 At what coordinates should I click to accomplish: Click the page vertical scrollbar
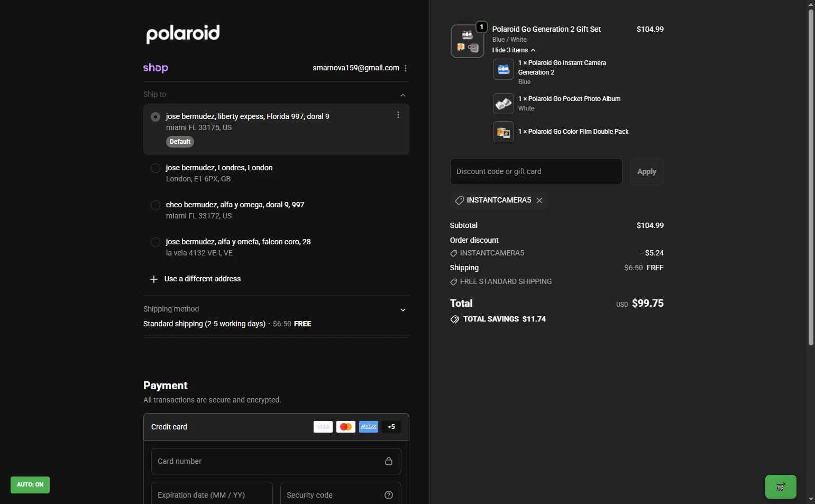pyautogui.click(x=811, y=177)
